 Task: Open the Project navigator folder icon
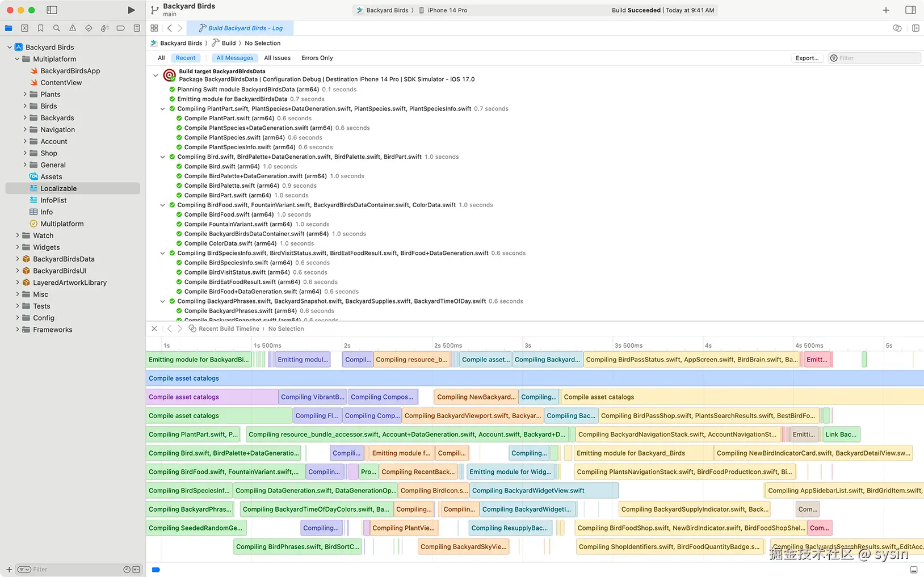(x=8, y=28)
